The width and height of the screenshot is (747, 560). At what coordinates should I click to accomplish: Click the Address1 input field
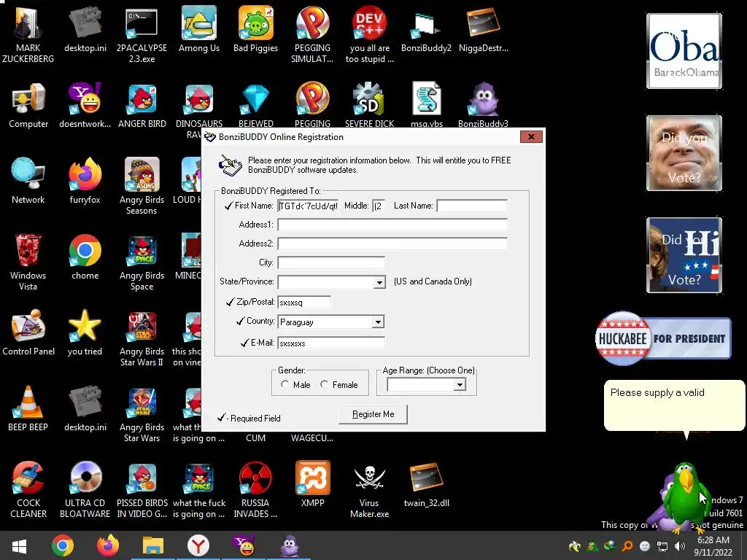[392, 225]
